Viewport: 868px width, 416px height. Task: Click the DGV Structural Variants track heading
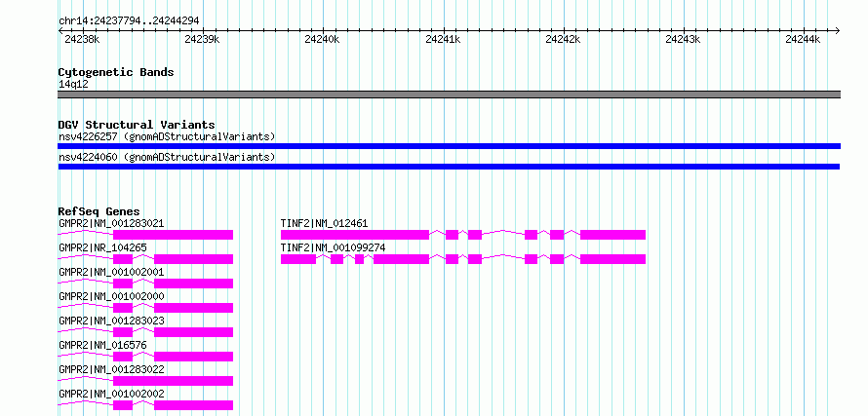(x=137, y=125)
